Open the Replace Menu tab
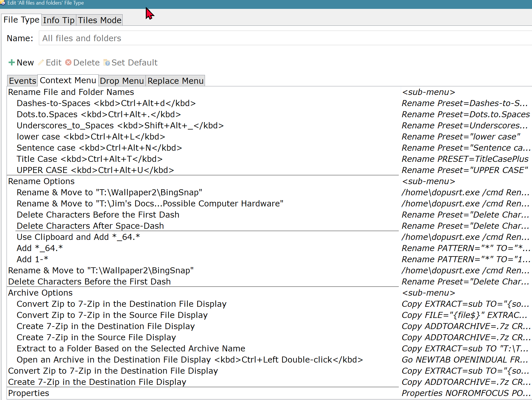The image size is (532, 400). tap(176, 81)
